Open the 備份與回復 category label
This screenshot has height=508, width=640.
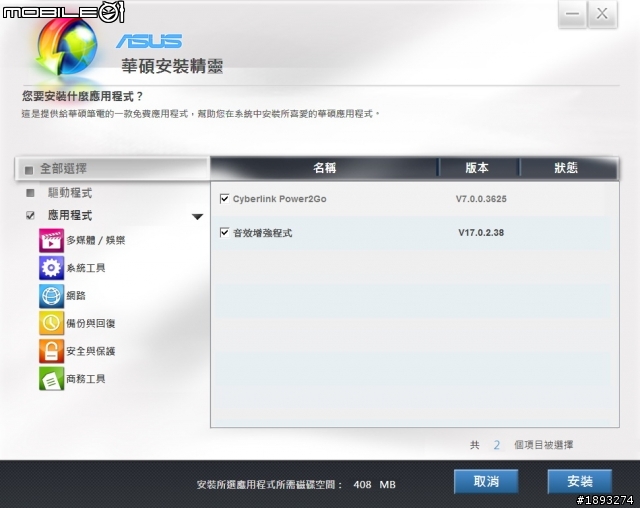click(x=91, y=324)
